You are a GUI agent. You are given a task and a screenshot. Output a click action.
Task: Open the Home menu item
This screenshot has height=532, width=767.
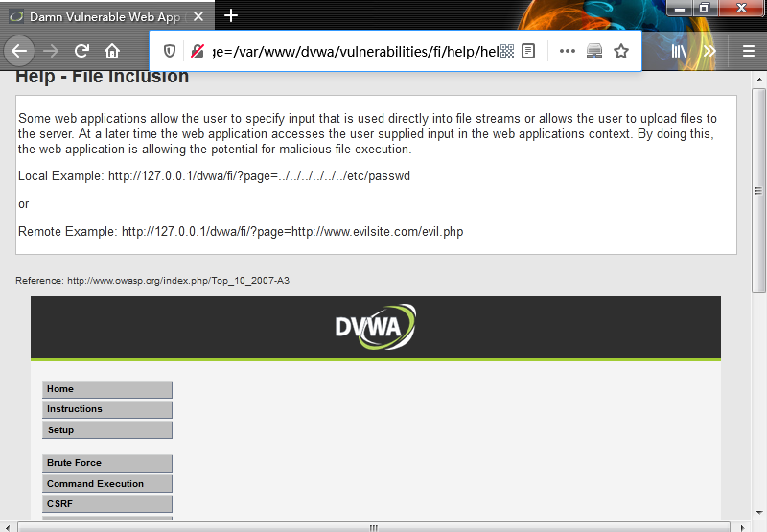click(107, 389)
